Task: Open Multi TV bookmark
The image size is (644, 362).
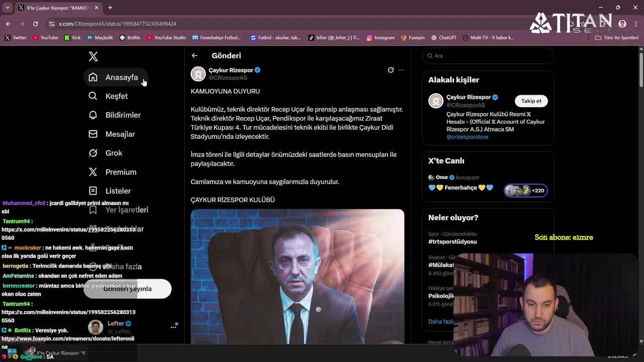Action: point(488,38)
